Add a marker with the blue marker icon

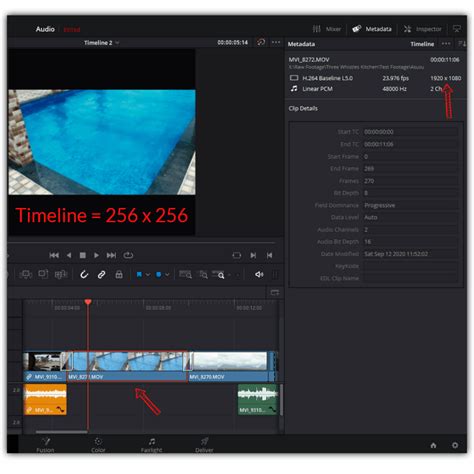click(159, 275)
